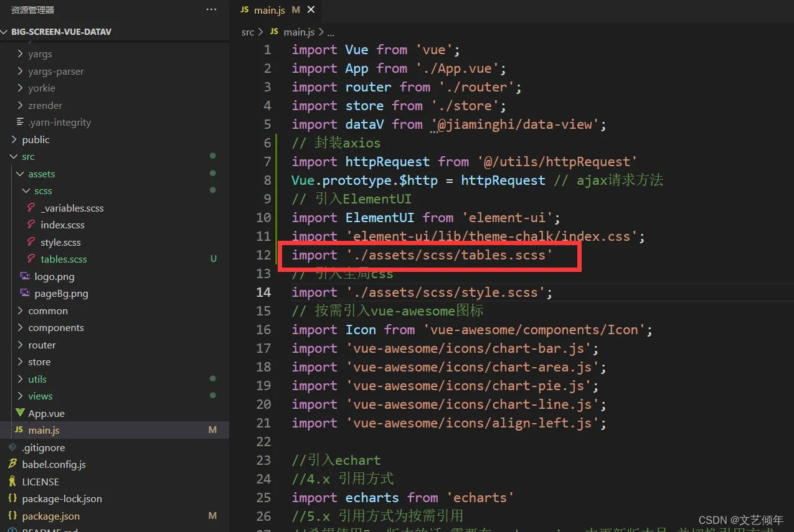Viewport: 794px width, 532px height.
Task: Open logo.png in the explorer
Action: pos(54,277)
